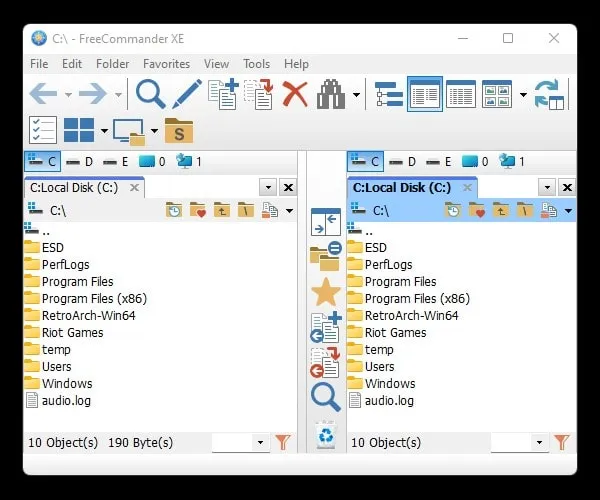Screen dimensions: 600x500
Task: Open the File menu
Action: pyautogui.click(x=39, y=64)
